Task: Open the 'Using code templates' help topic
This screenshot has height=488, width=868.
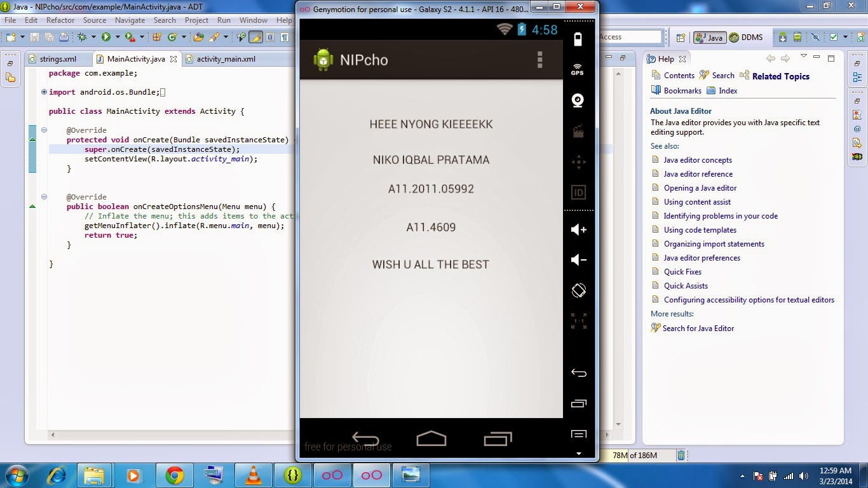Action: pos(700,230)
